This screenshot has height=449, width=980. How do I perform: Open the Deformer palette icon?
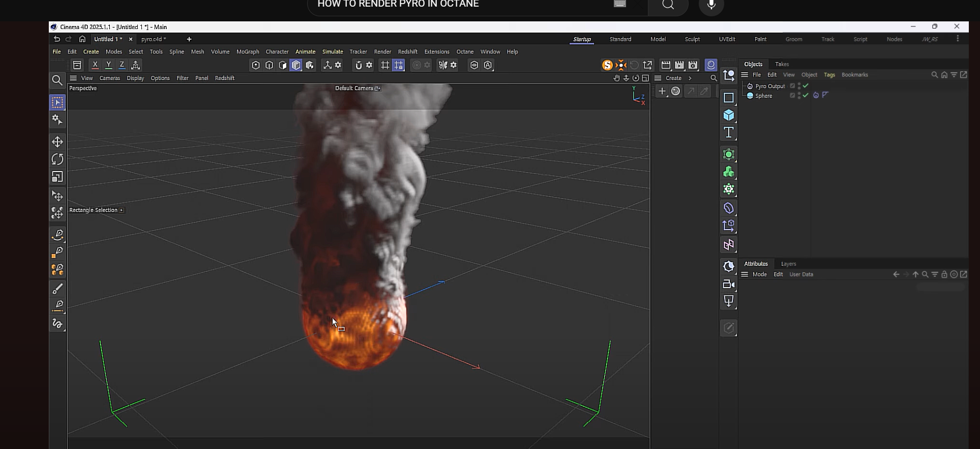pyautogui.click(x=729, y=208)
